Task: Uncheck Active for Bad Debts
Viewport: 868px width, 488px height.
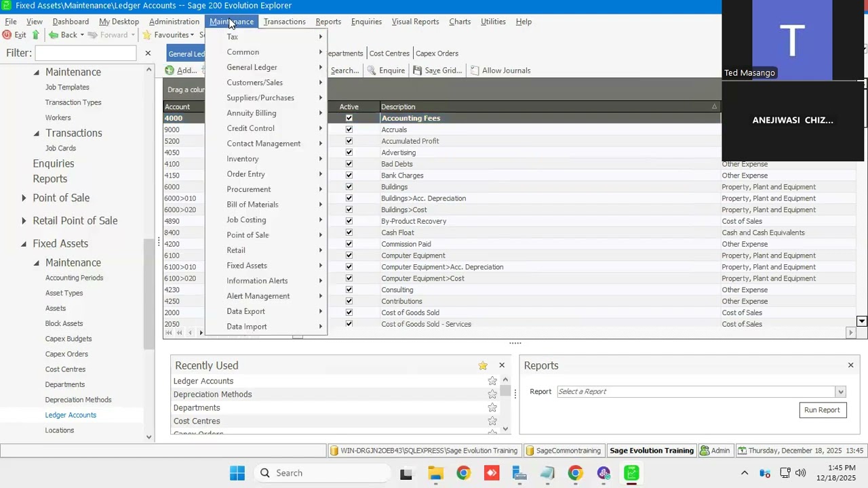Action: pos(349,164)
